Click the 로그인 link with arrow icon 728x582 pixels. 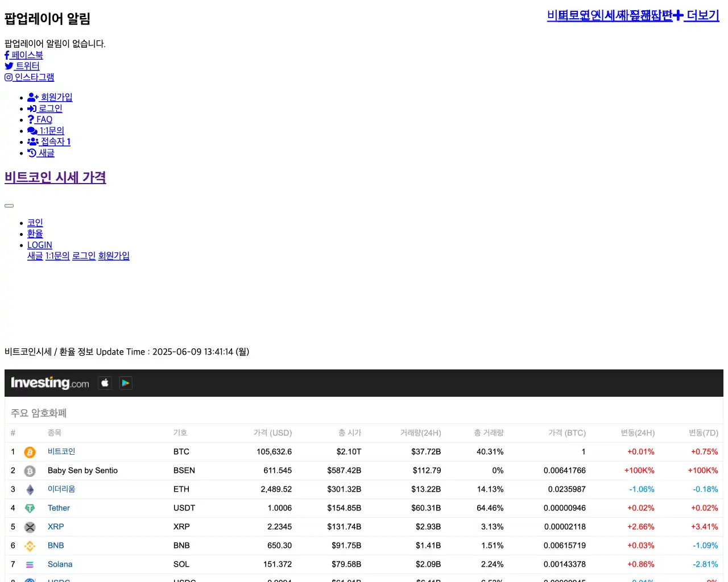click(45, 109)
